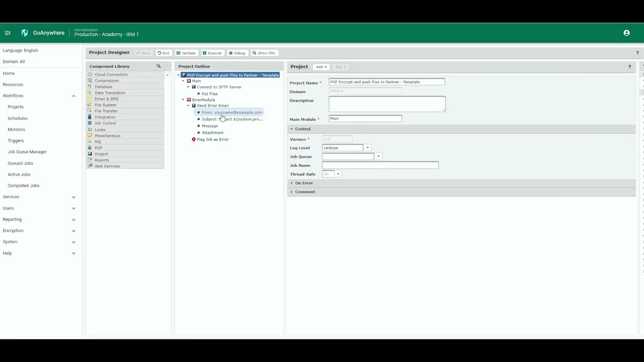This screenshot has height=362, width=644.
Task: Click the Job Control gear icon
Action: click(x=90, y=123)
